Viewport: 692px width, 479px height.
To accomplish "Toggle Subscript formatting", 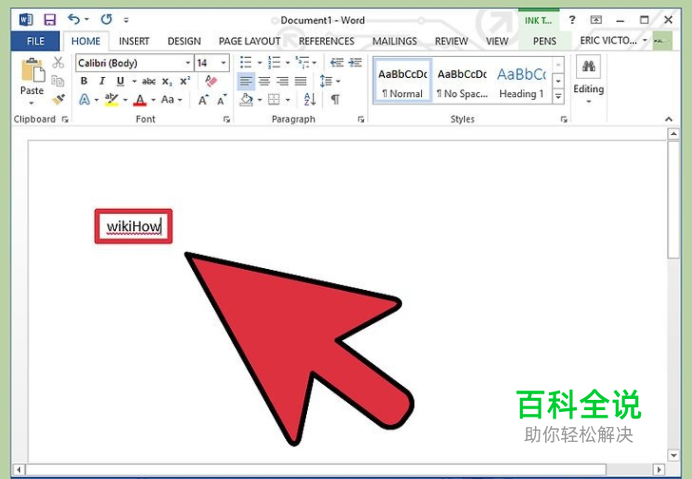I will (x=167, y=82).
